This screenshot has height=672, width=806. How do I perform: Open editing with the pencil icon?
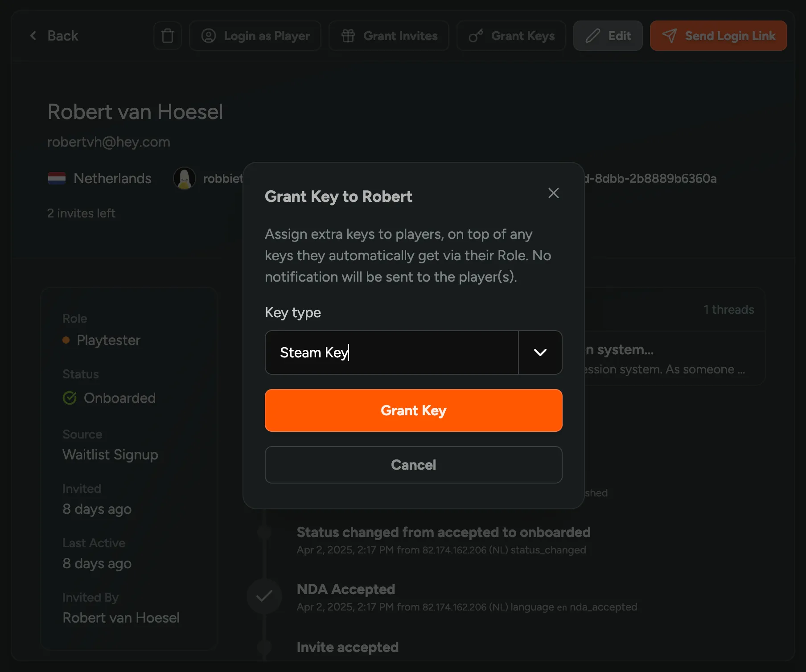pyautogui.click(x=592, y=36)
